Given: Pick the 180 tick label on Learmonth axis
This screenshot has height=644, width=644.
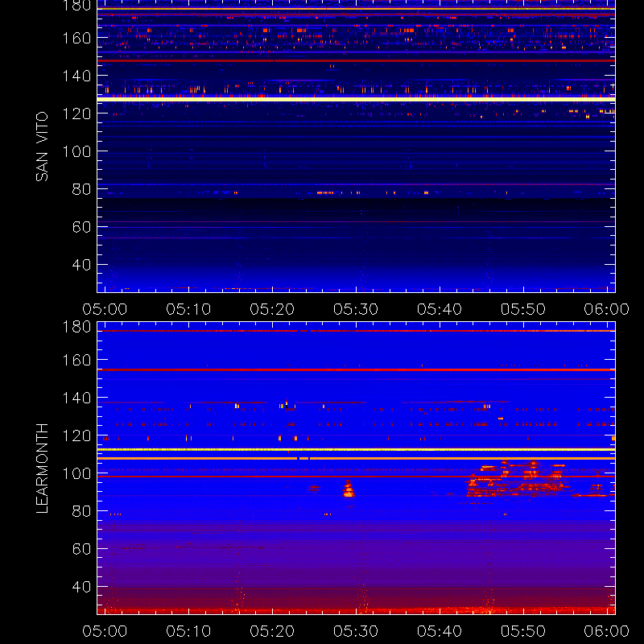Looking at the screenshot, I should click(x=76, y=327).
